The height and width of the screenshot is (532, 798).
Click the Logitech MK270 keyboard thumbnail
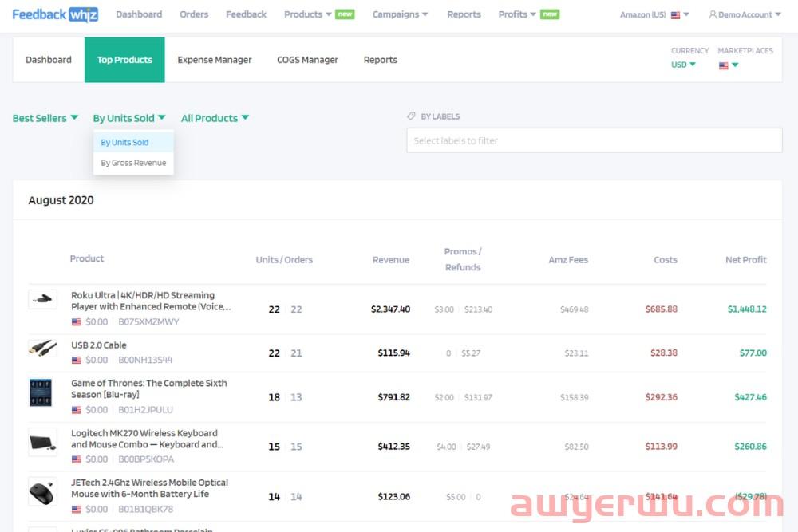(42, 442)
